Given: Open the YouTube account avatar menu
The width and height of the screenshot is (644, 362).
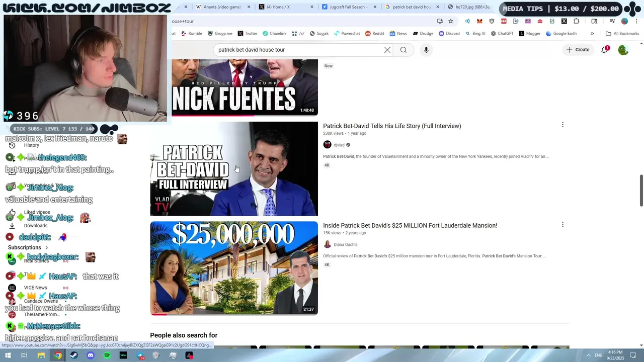Looking at the screenshot, I should point(623,50).
